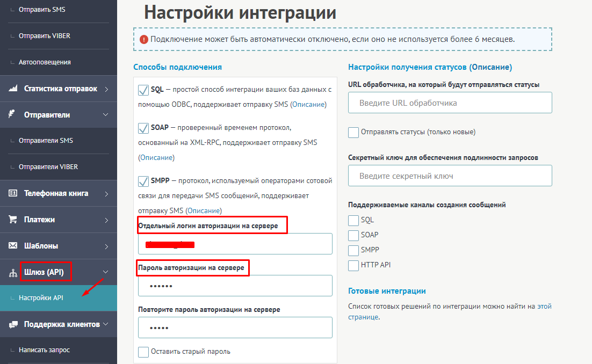Screen dimensions: 592x364
Task: Click the Payments shopping cart icon
Action: (x=13, y=220)
